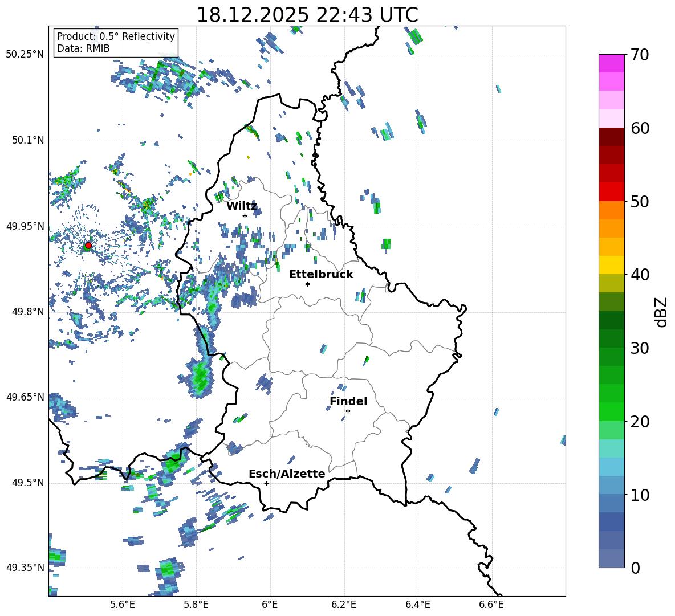Select the Wiltz city label
The width and height of the screenshot is (675, 616).
tap(242, 206)
